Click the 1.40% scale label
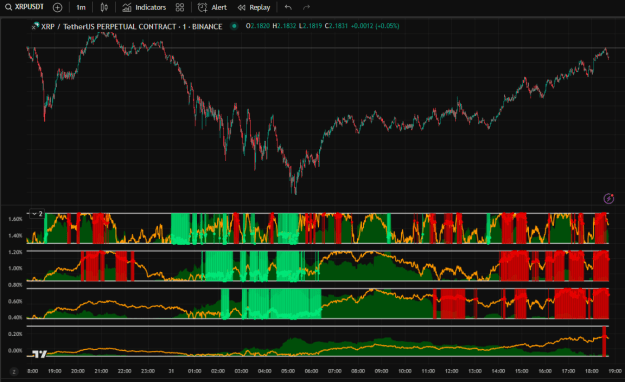 (x=15, y=236)
